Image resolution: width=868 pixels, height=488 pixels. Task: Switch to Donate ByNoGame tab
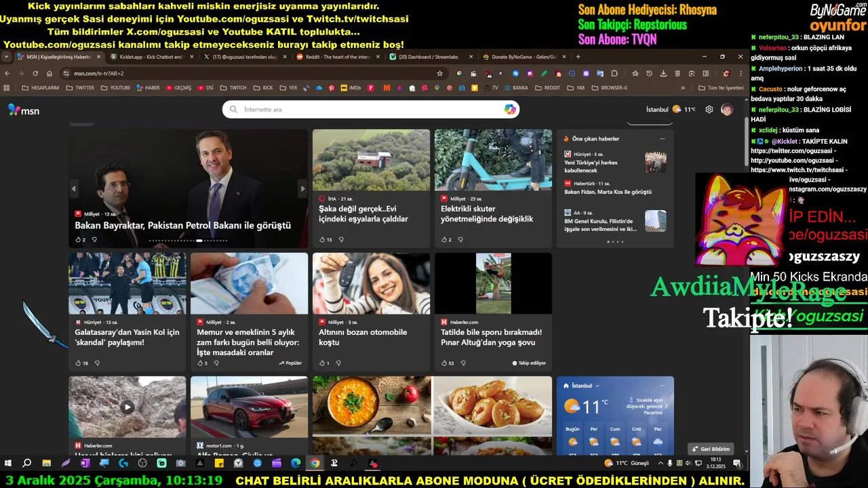(x=524, y=57)
